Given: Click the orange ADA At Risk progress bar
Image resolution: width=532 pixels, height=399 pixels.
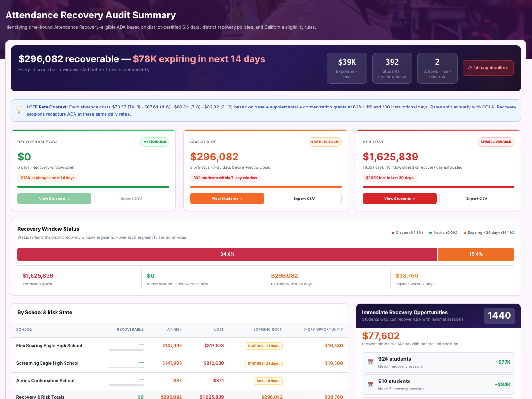Looking at the screenshot, I should click(x=266, y=187).
